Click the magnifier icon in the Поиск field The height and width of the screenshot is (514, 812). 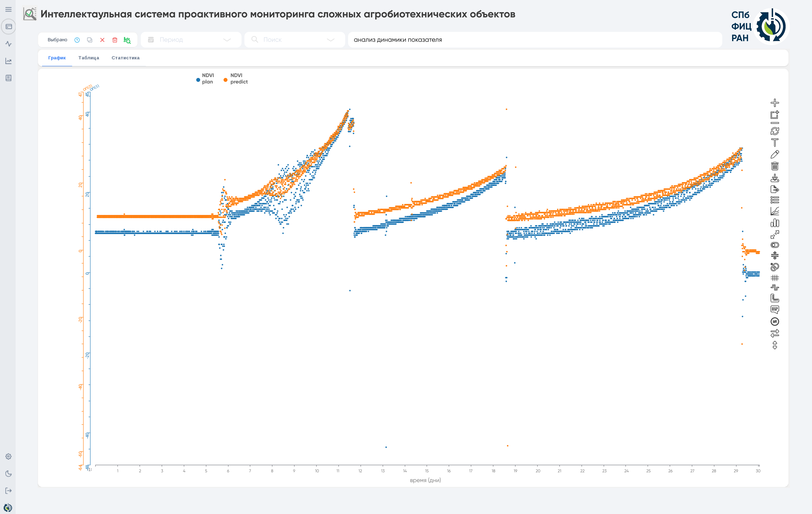click(x=255, y=40)
